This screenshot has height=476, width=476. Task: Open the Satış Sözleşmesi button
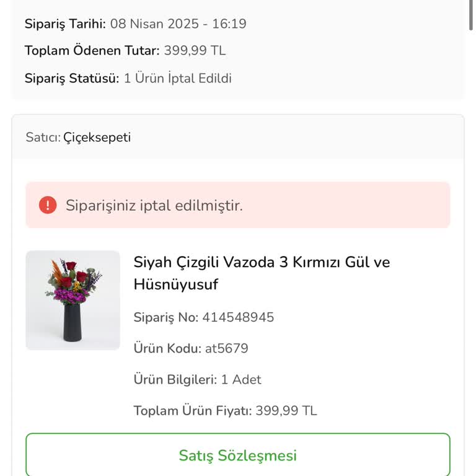point(238,456)
